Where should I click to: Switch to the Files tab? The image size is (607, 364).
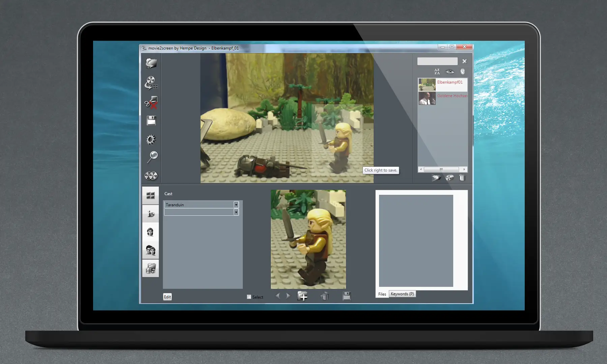pos(382,294)
